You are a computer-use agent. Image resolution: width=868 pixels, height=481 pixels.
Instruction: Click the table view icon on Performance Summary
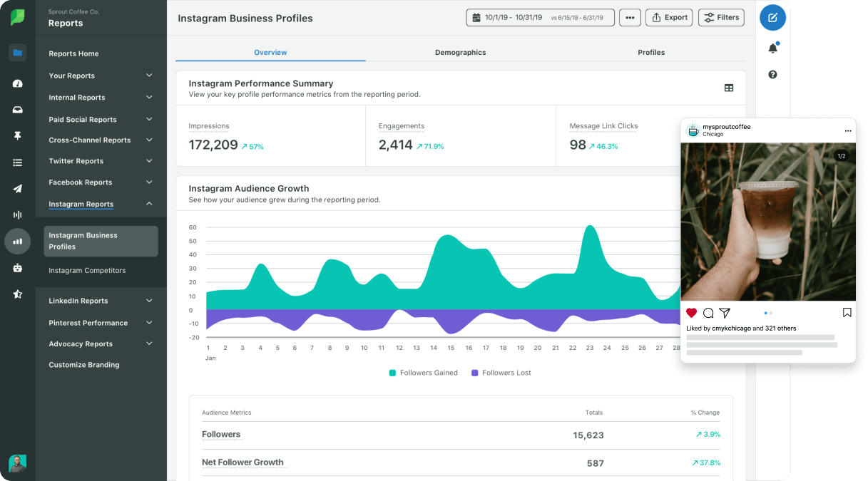(x=728, y=88)
